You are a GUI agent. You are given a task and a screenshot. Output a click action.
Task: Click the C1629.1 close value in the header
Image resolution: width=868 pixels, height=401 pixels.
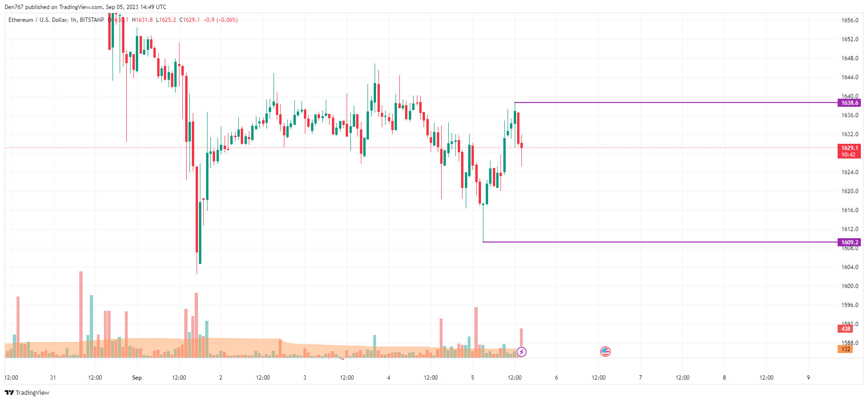(189, 20)
